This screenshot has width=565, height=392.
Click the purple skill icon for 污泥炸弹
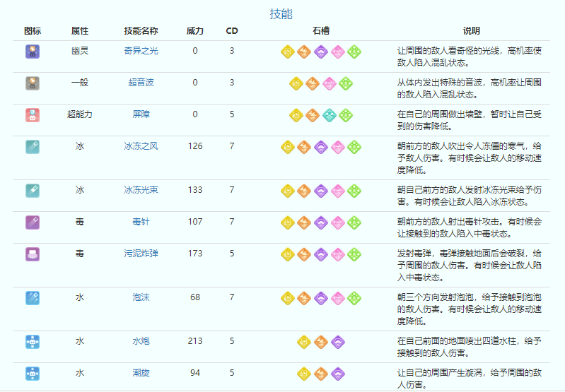(32, 254)
